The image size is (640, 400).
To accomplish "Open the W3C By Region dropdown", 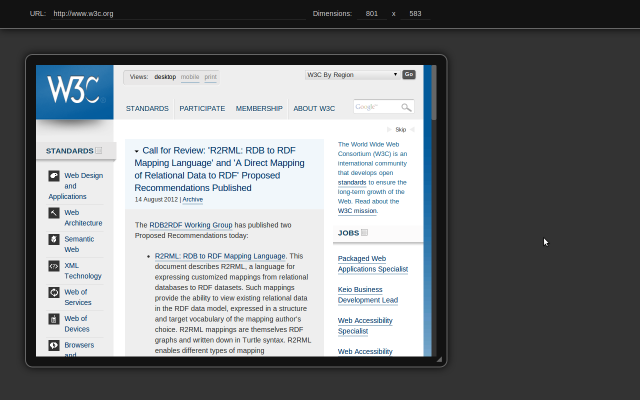I will 352,75.
